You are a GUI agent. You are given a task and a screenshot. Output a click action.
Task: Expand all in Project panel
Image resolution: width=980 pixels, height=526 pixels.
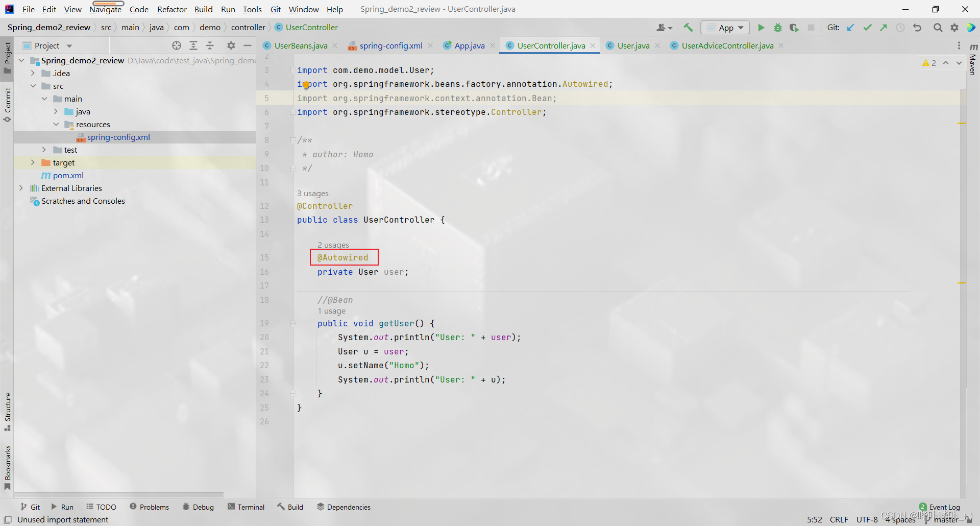click(x=193, y=45)
